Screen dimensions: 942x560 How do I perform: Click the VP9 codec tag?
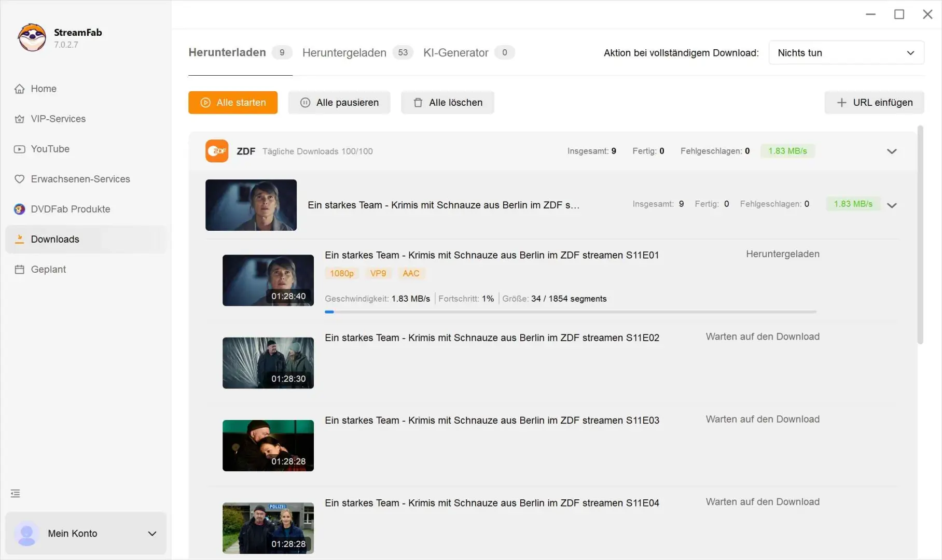pos(378,273)
